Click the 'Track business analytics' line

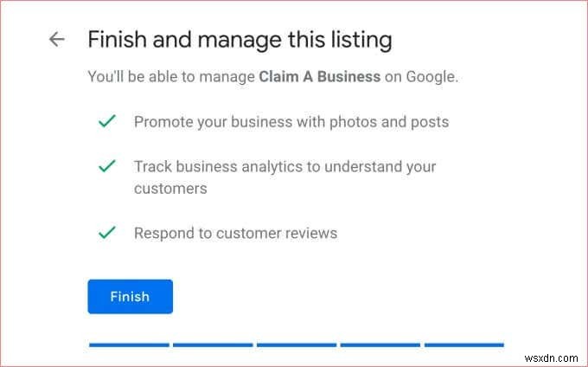284,166
